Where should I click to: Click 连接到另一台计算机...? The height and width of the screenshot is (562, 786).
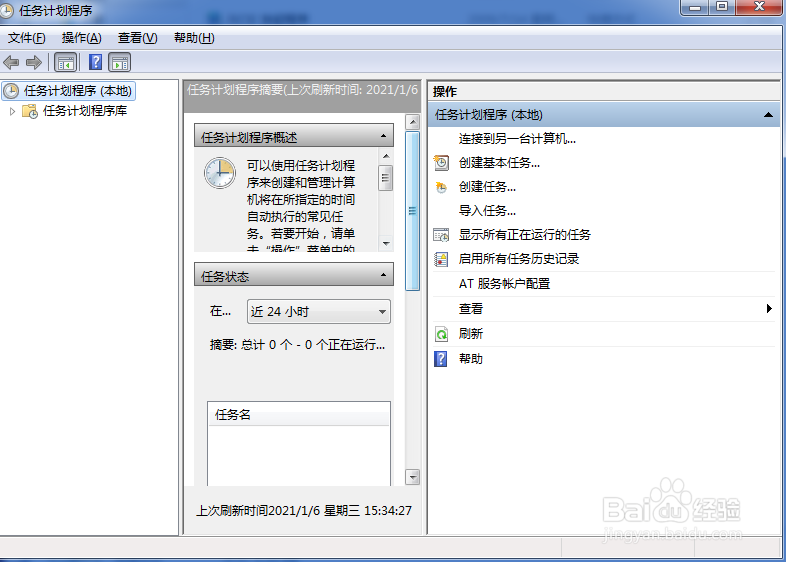(x=517, y=138)
